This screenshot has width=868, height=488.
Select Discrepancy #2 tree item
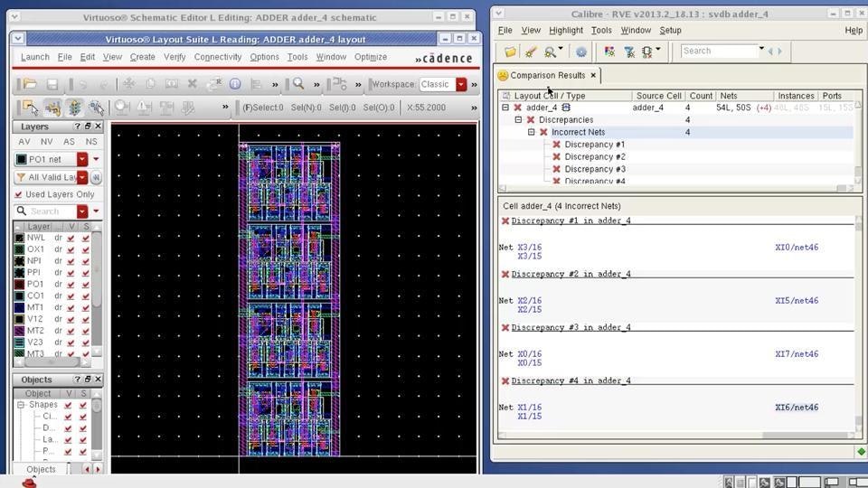tap(595, 156)
